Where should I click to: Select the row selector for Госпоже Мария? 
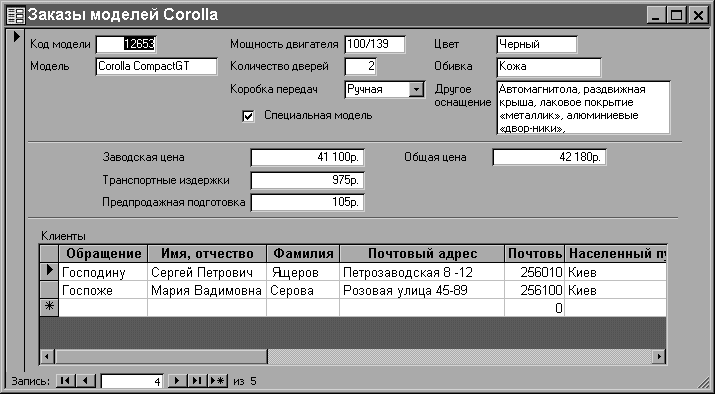point(49,290)
